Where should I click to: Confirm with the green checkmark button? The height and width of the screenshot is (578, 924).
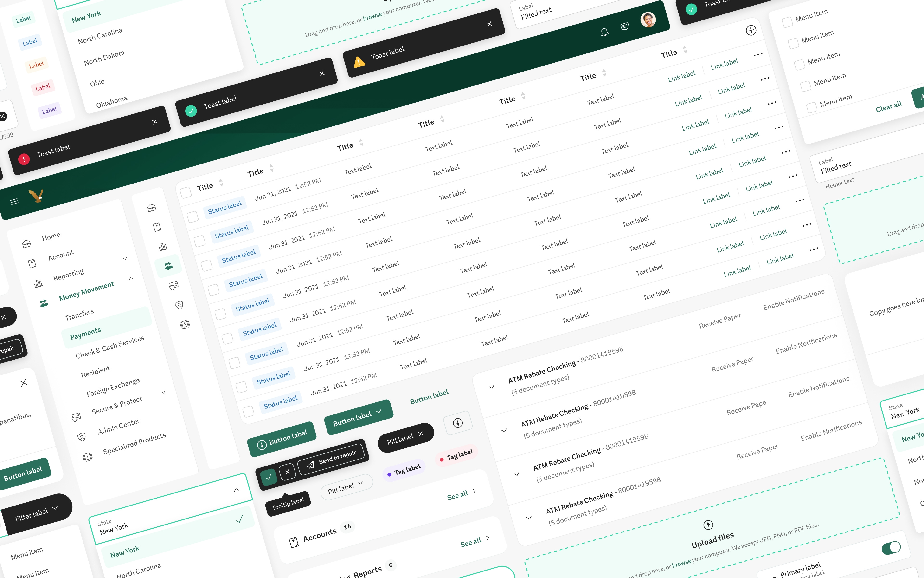269,477
